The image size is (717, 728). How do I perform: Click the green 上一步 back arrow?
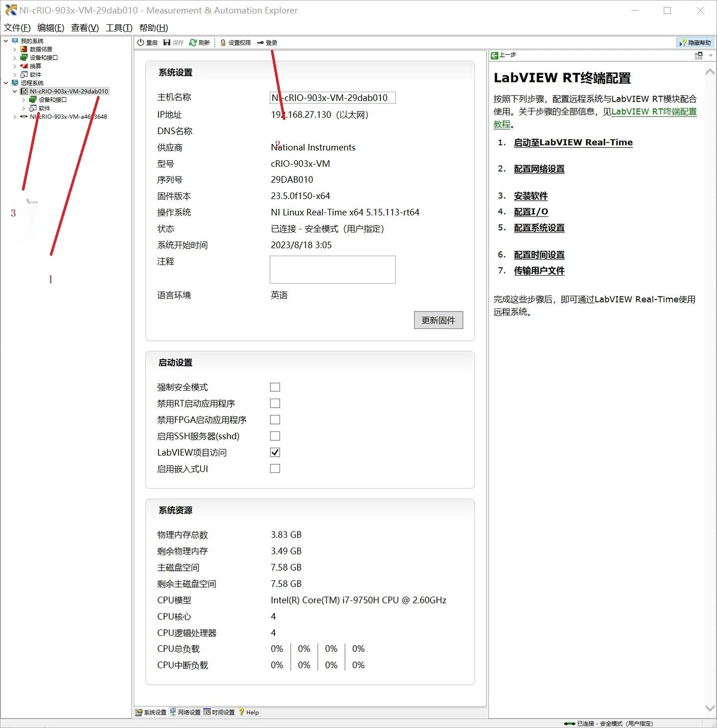(x=494, y=55)
